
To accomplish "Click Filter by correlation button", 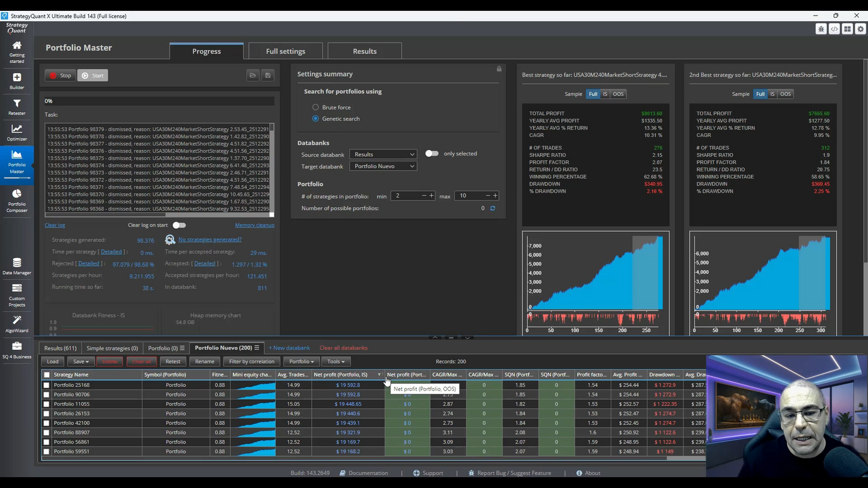I will 252,362.
